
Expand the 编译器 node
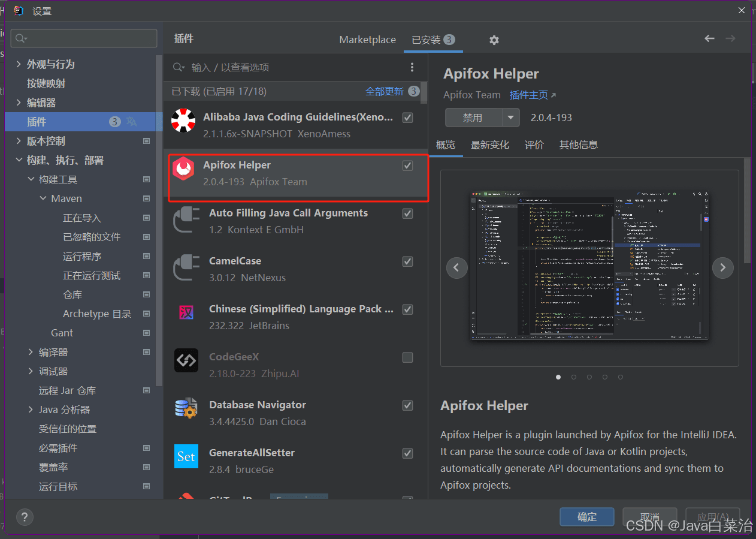tap(31, 352)
